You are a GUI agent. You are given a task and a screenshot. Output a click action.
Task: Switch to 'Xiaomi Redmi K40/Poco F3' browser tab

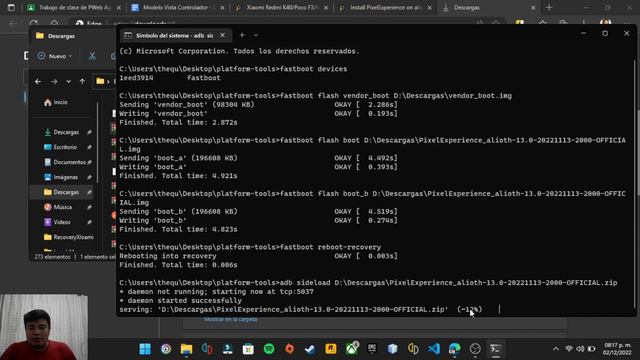282,8
